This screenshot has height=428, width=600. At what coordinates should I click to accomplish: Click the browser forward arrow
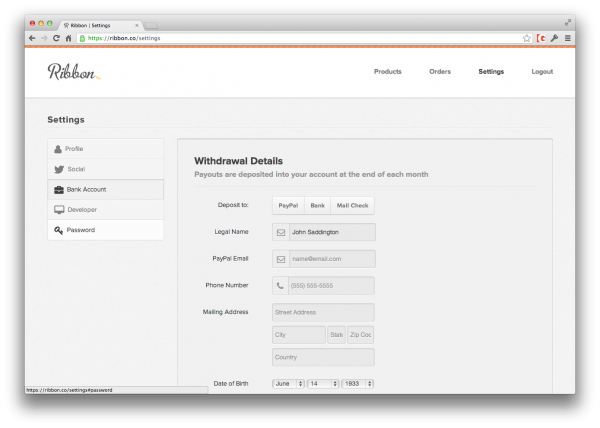click(x=44, y=38)
